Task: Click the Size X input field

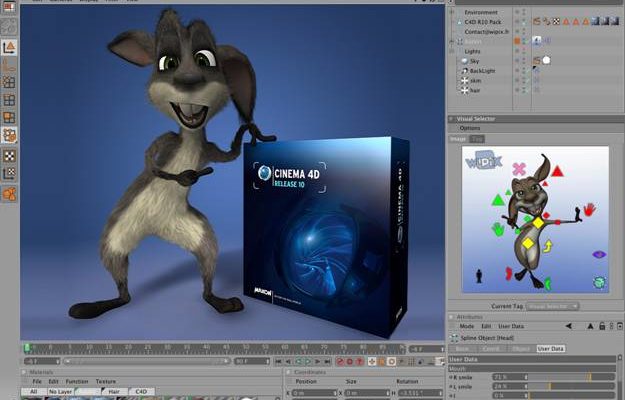Action: (x=367, y=393)
